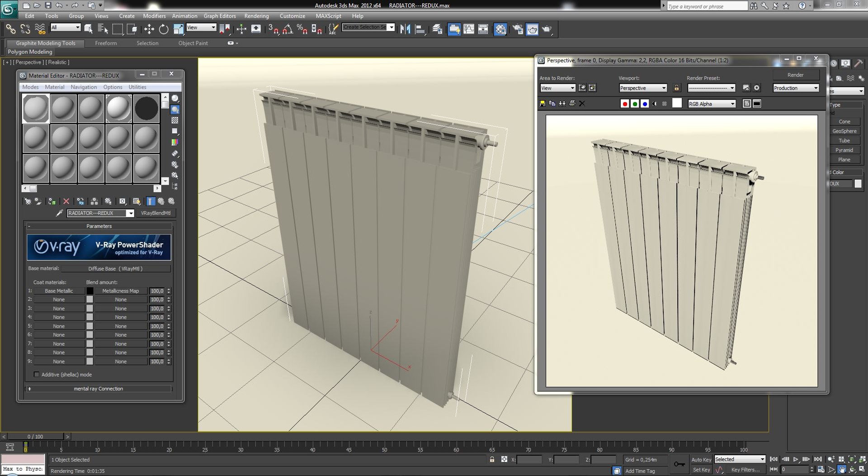Toggle the red channel in render window

point(625,104)
